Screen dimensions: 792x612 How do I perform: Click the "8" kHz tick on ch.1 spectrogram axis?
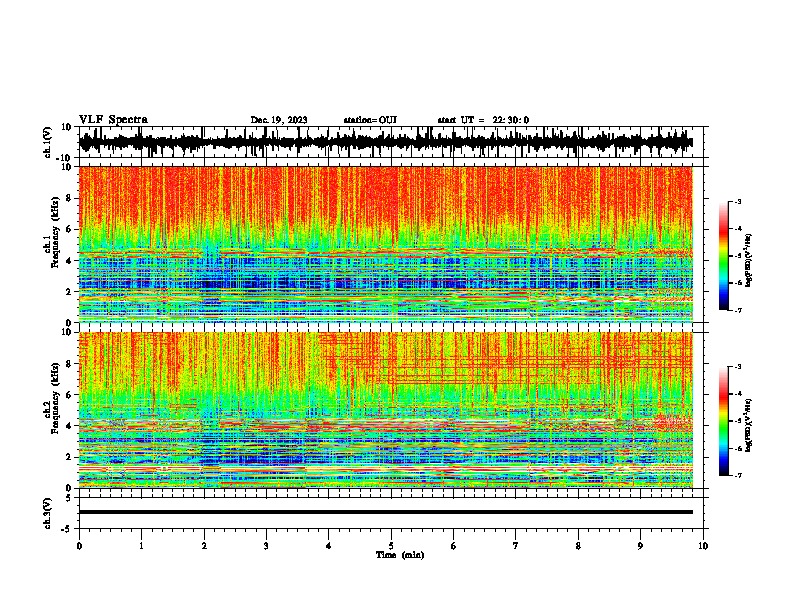coord(70,198)
